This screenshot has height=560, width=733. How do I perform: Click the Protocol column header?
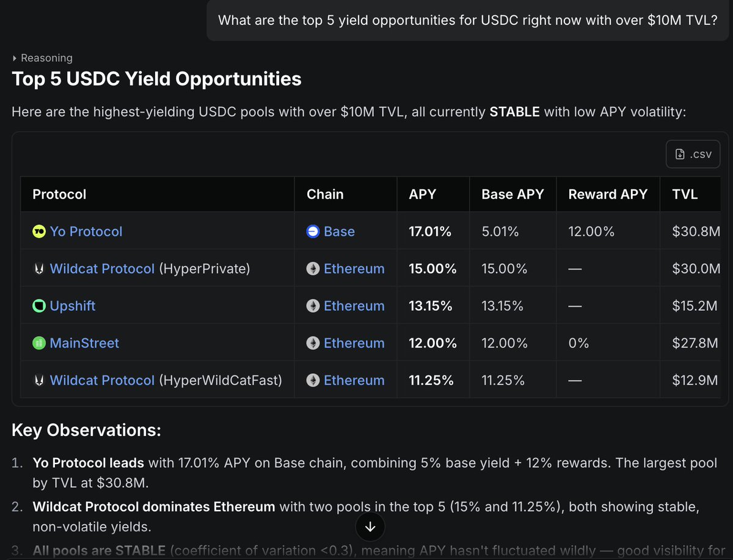[x=59, y=194]
